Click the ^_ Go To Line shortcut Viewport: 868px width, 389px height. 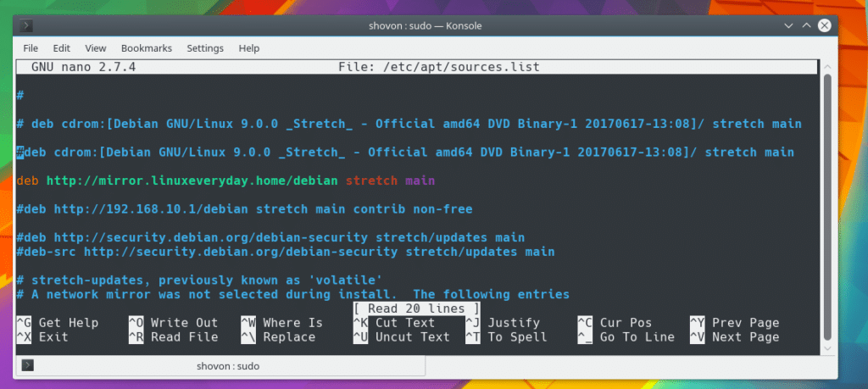tap(626, 337)
